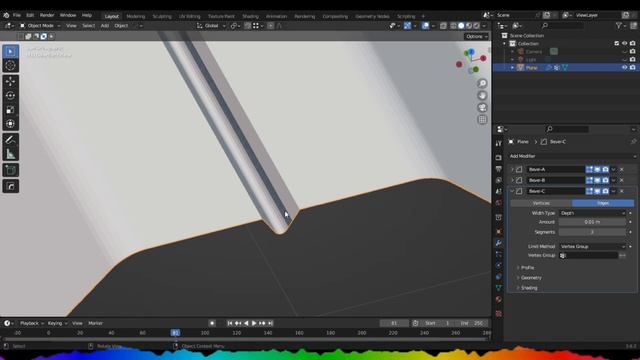Open the Add Modifier dropdown
This screenshot has height=360, width=640.
click(x=572, y=156)
